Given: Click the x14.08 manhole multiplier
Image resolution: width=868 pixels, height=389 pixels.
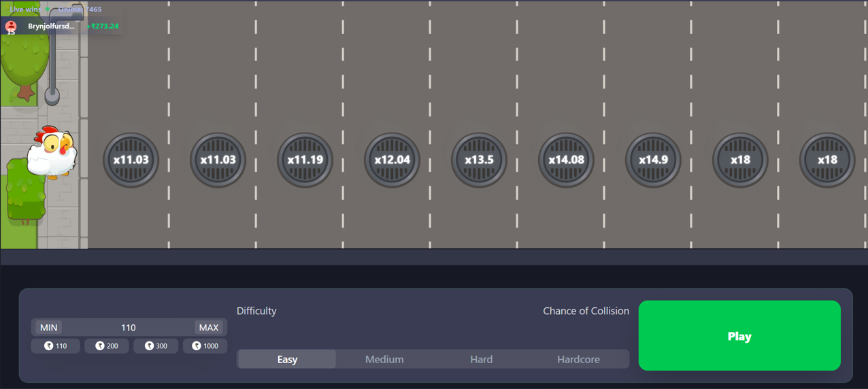Looking at the screenshot, I should [566, 160].
